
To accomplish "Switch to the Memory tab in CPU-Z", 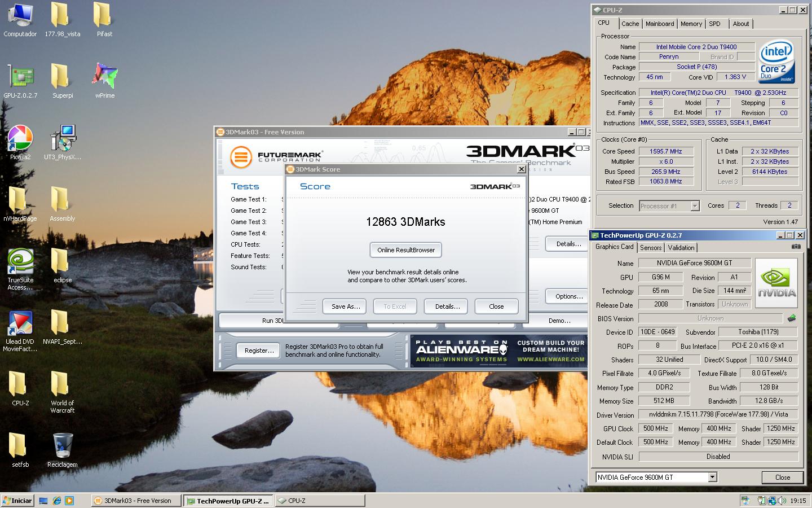I will coord(691,24).
